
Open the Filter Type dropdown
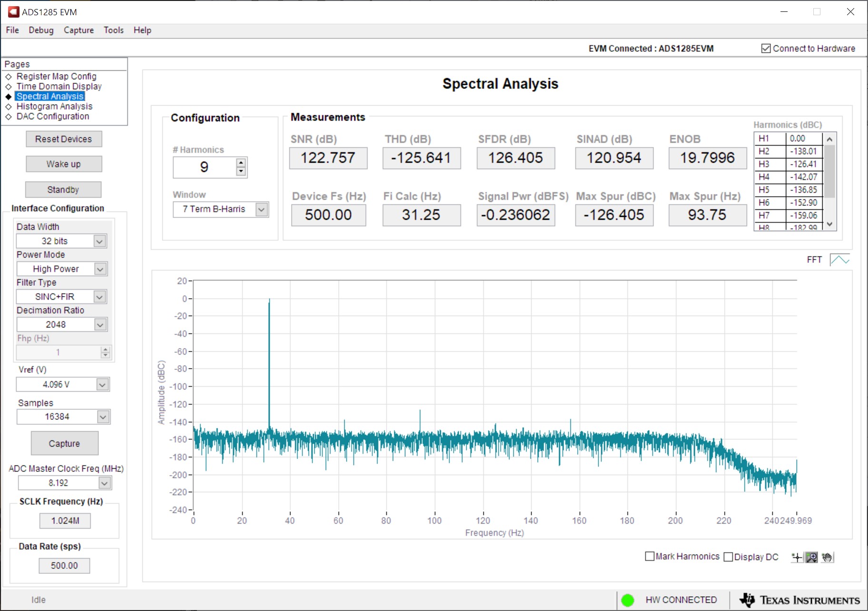click(x=99, y=297)
